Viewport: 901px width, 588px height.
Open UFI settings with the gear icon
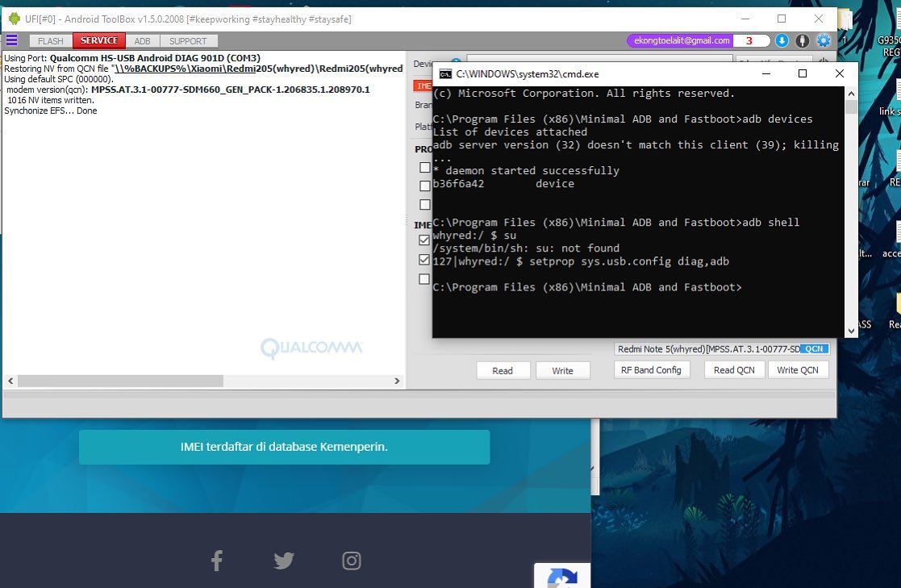[824, 40]
